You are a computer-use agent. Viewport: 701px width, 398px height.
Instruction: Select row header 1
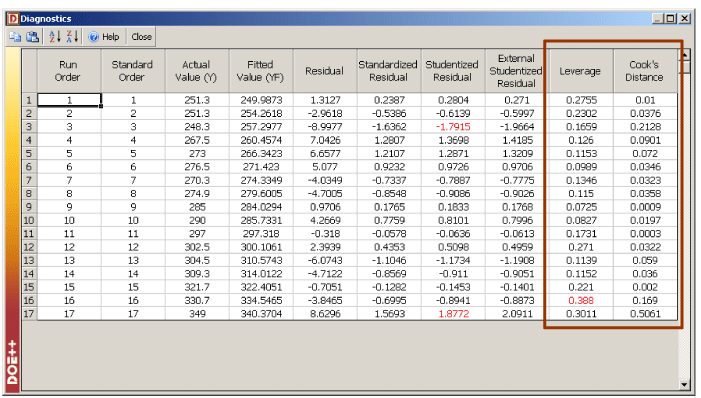point(29,100)
